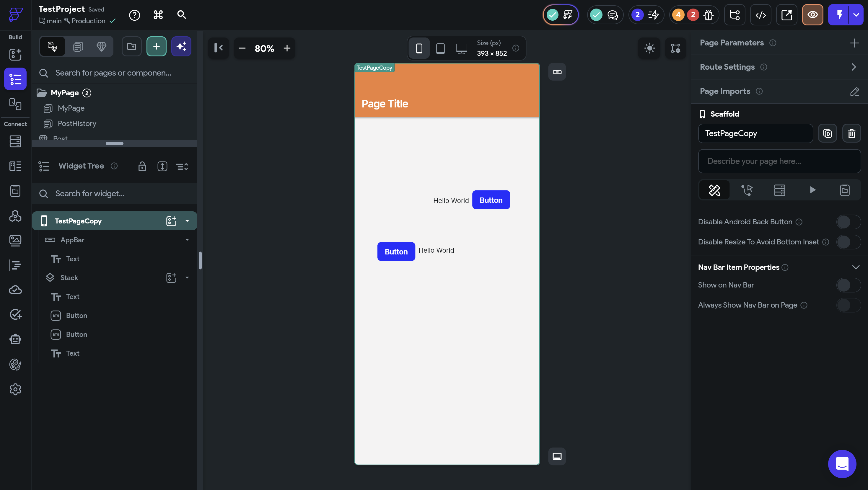Open the developer code view icon
The image size is (868, 490).
click(x=760, y=15)
